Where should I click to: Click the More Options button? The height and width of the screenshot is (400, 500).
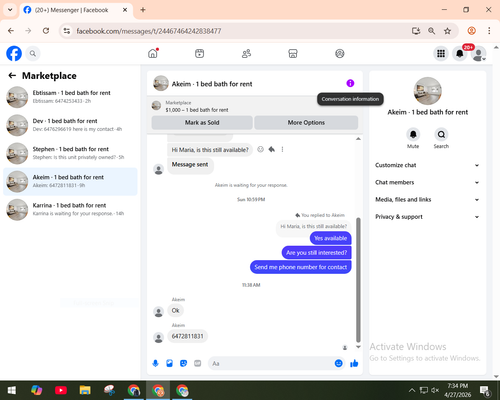(x=306, y=122)
